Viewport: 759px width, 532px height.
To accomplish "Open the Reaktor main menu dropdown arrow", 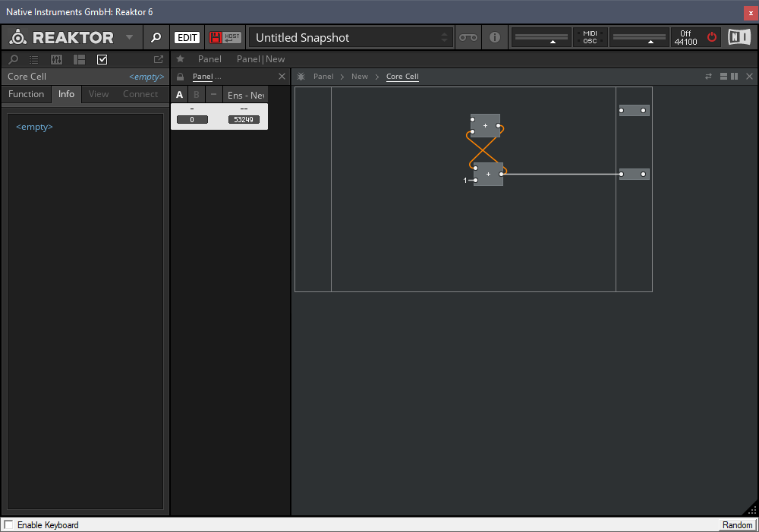I will (x=129, y=37).
